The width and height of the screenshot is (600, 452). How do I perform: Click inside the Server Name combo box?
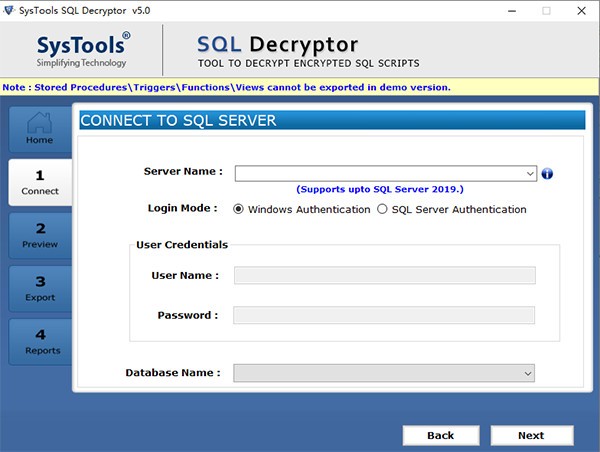pyautogui.click(x=378, y=174)
